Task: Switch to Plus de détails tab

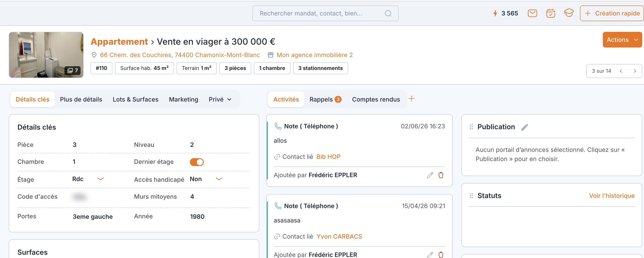Action: (x=81, y=99)
